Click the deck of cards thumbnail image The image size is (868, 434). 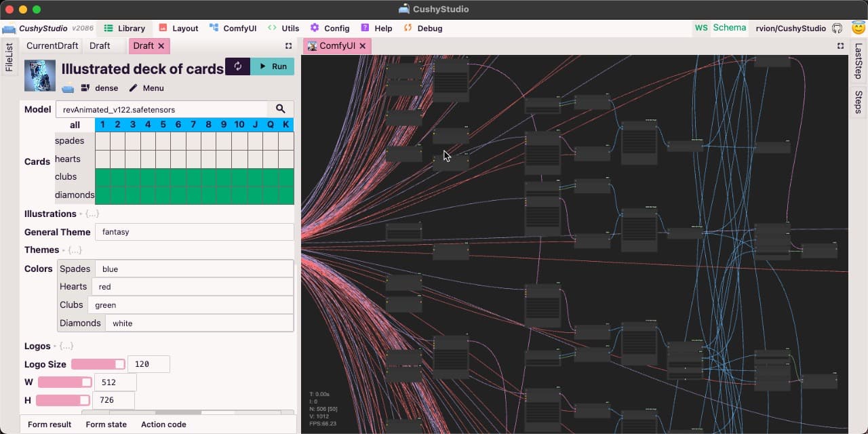click(x=40, y=75)
